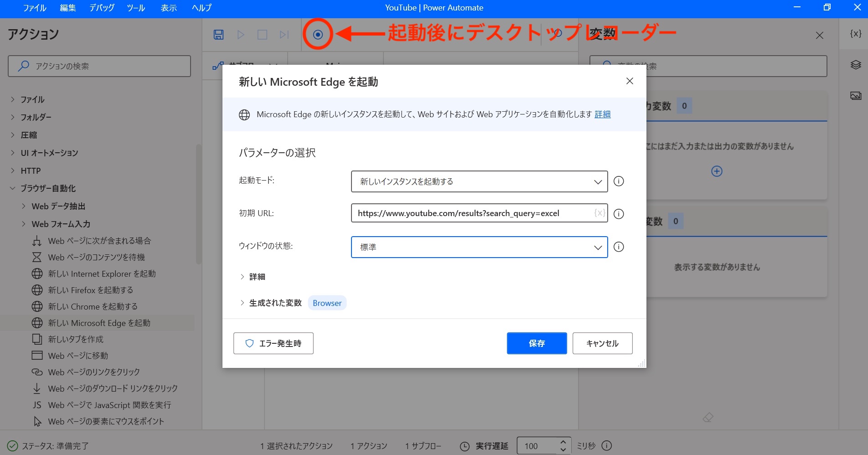This screenshot has height=455, width=868.
Task: Start the desktop recorder icon
Action: click(x=318, y=34)
